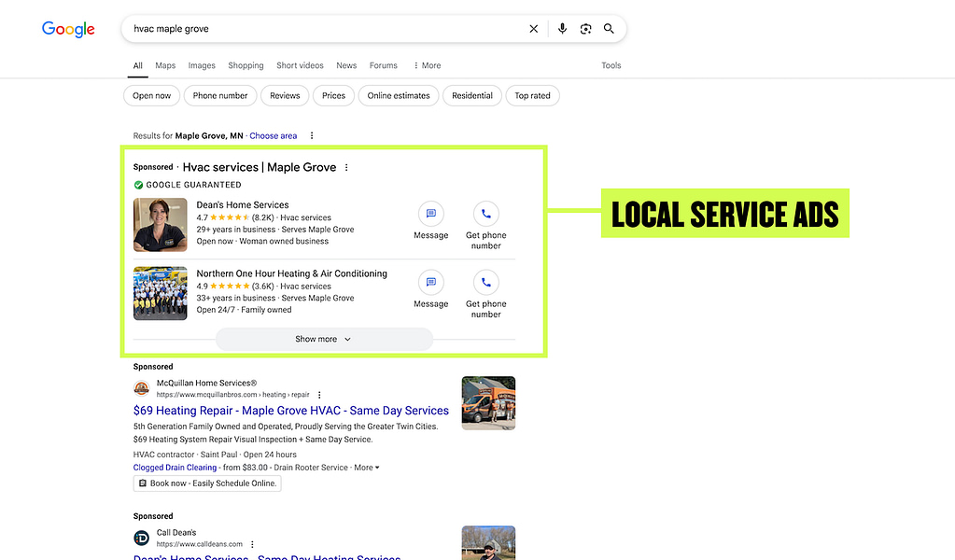955x560 pixels.
Task: Click the Google logo
Action: coord(67,29)
